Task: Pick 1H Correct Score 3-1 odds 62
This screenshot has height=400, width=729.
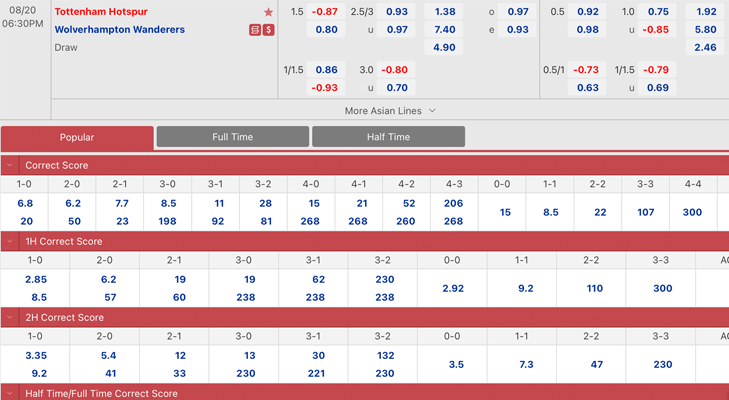Action: click(318, 280)
